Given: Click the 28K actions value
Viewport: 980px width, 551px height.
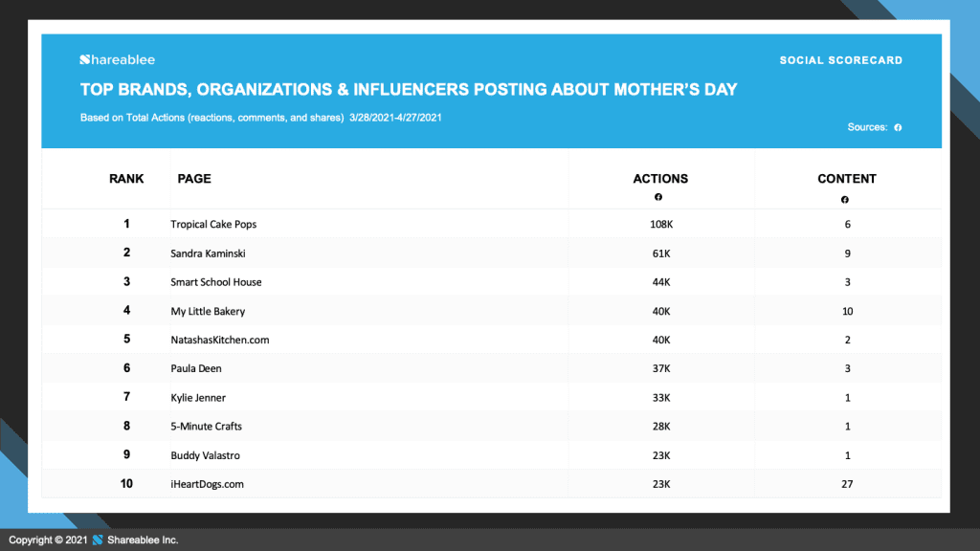Looking at the screenshot, I should pyautogui.click(x=661, y=427).
